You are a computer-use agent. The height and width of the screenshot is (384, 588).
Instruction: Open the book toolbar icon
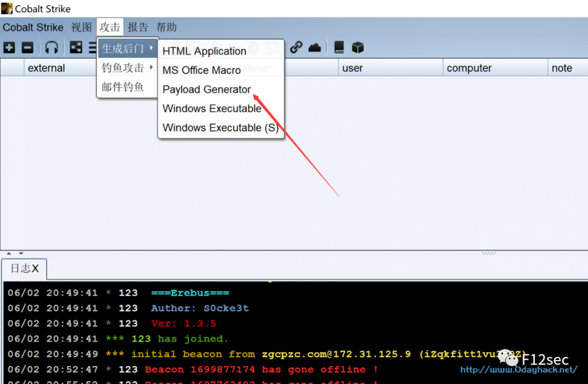339,47
